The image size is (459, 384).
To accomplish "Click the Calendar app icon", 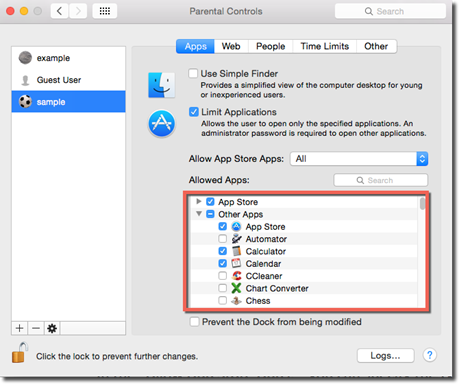I will click(x=236, y=263).
